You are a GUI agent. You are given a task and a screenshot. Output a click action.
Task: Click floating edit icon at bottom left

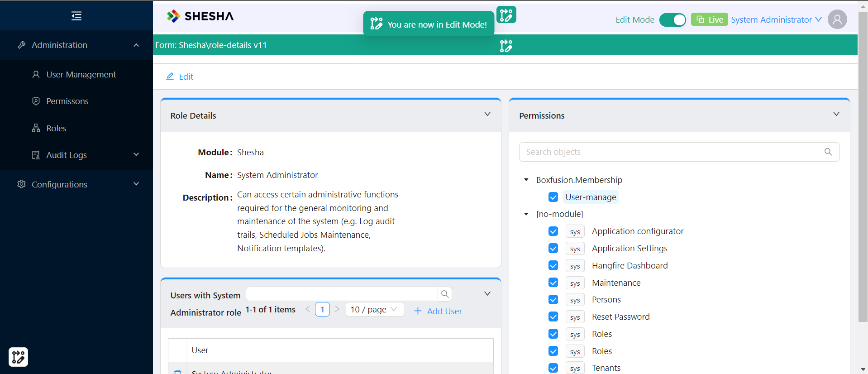pos(18,357)
